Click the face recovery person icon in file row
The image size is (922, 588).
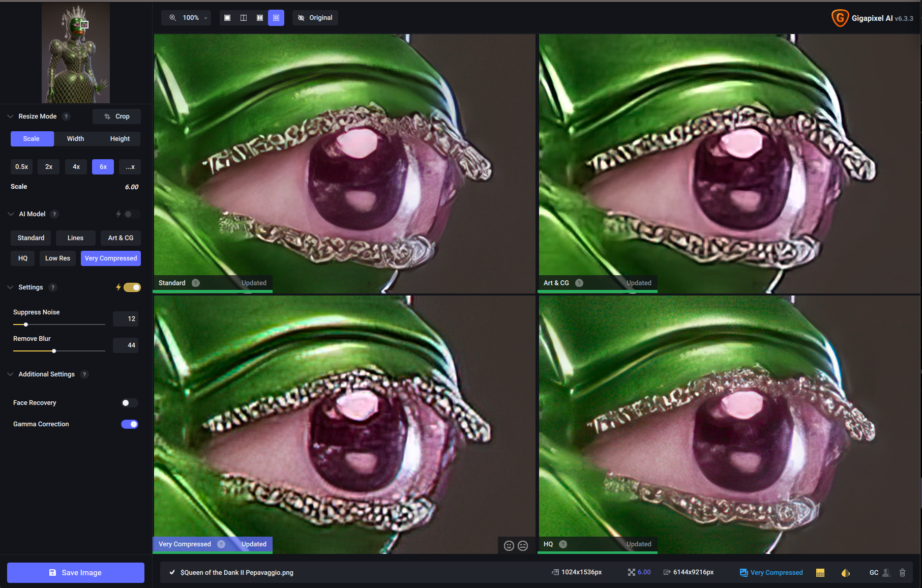tap(886, 573)
